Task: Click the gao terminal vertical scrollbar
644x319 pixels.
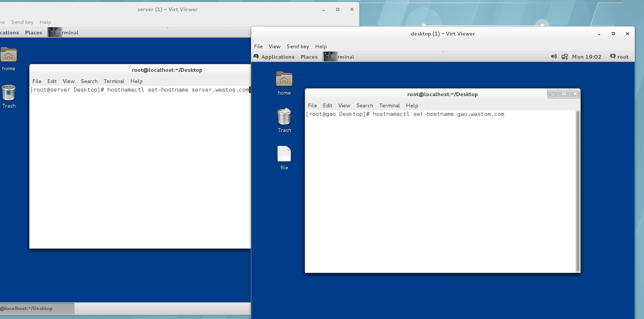Action: [578, 191]
